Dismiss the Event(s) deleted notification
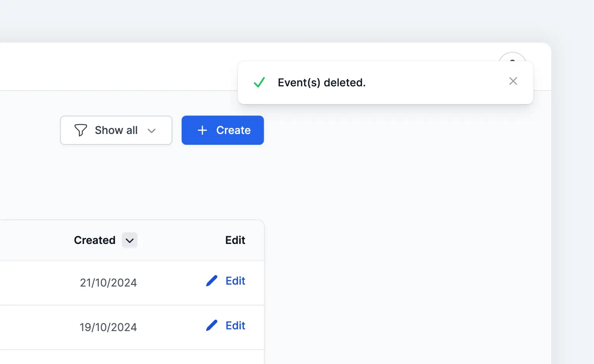This screenshot has height=364, width=594. [513, 81]
